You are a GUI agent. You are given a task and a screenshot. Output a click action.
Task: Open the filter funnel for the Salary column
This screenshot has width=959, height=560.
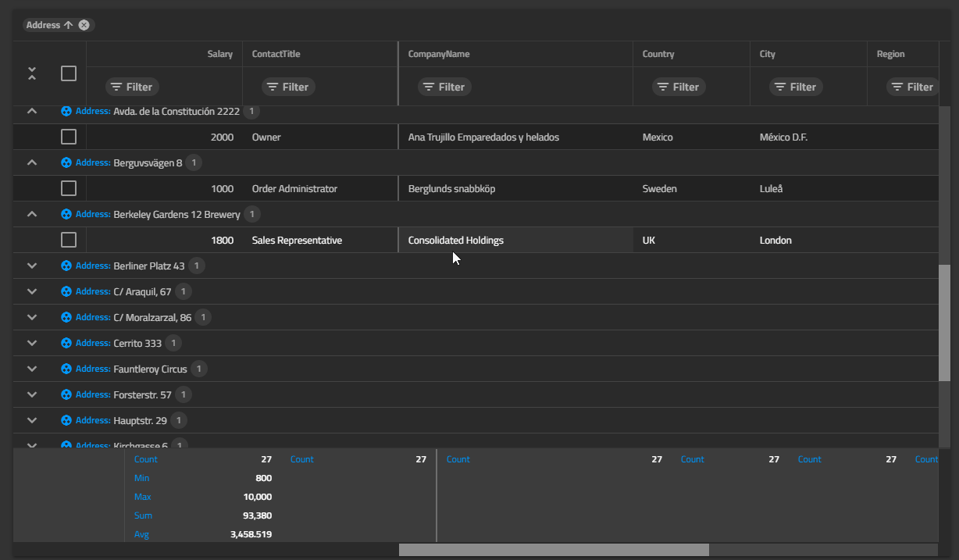(131, 87)
